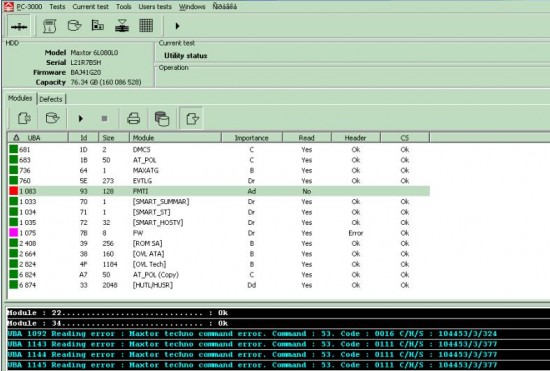The width and height of the screenshot is (550, 371).
Task: Select the DMCS module row
Action: [x=219, y=149]
